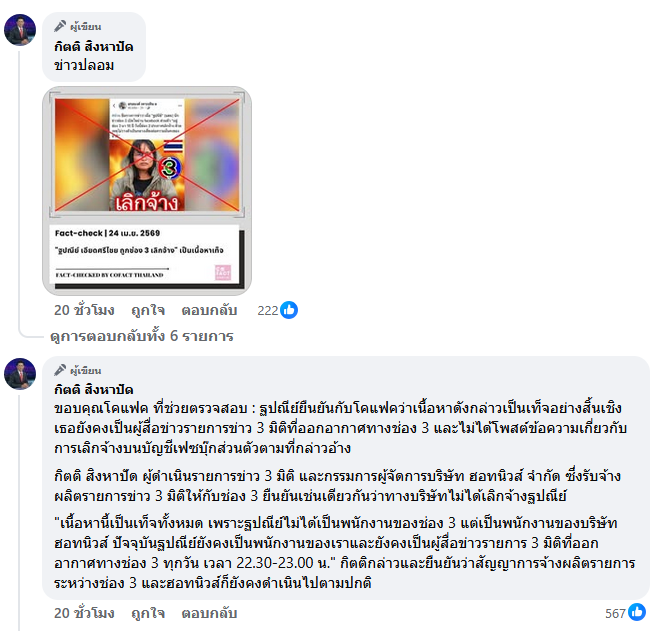
Task: Click the like reaction icon showing 567
Action: coord(637,612)
